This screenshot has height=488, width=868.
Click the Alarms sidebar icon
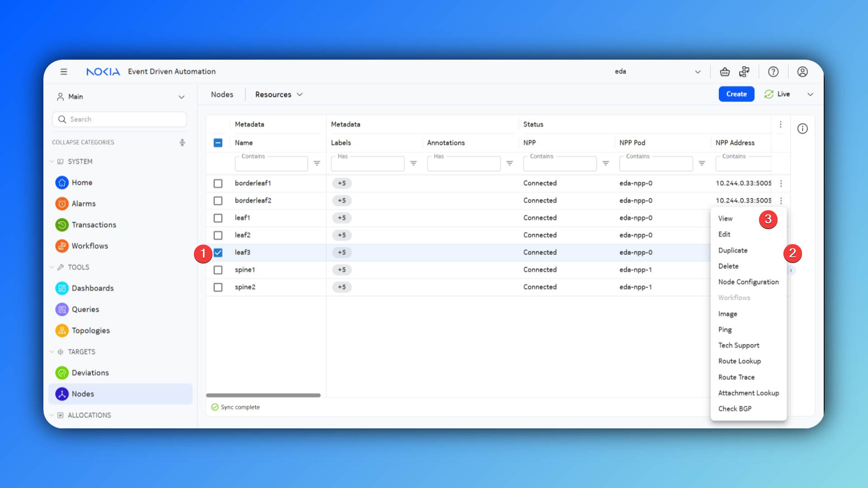[x=62, y=204]
